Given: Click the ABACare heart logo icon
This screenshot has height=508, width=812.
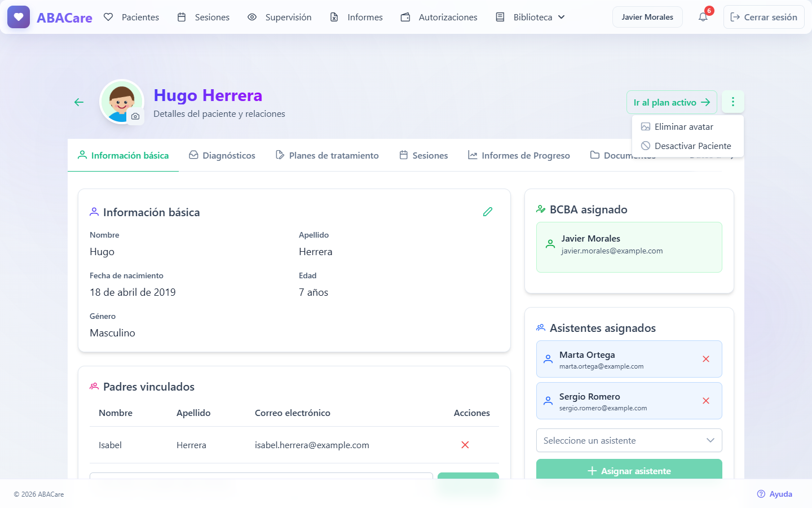Looking at the screenshot, I should (x=19, y=17).
